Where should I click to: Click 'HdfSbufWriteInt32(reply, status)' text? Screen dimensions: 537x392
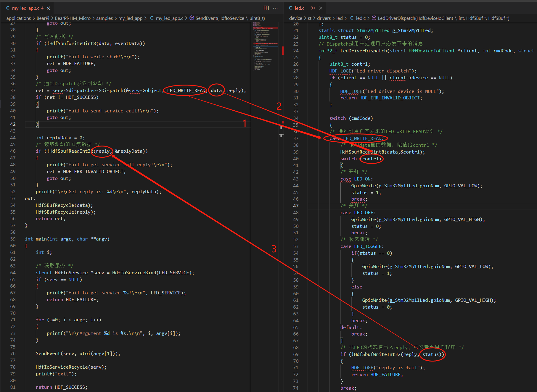tap(398, 354)
